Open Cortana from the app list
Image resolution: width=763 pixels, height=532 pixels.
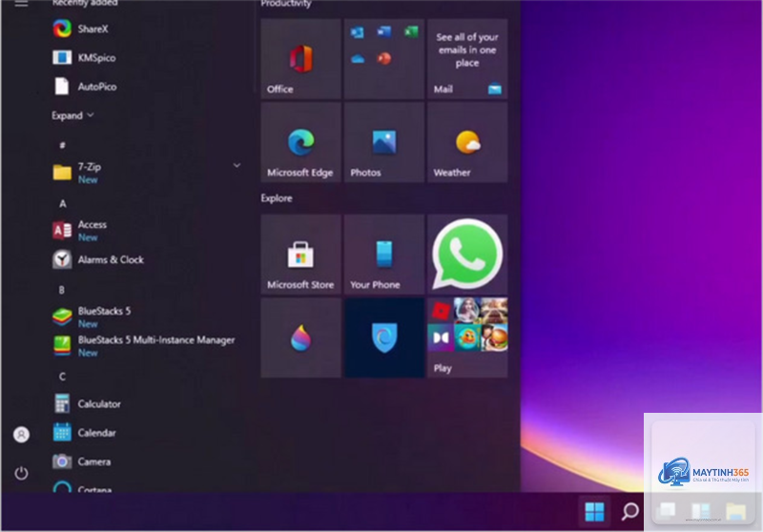[x=82, y=487]
